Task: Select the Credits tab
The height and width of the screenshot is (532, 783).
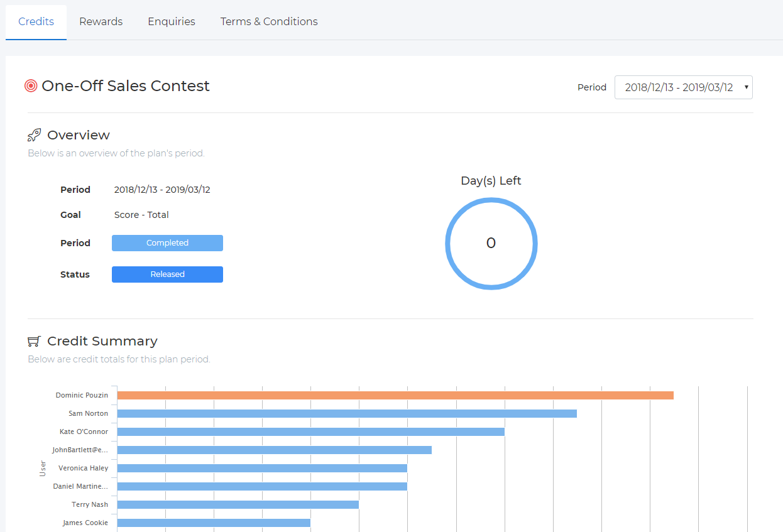Action: pos(36,21)
